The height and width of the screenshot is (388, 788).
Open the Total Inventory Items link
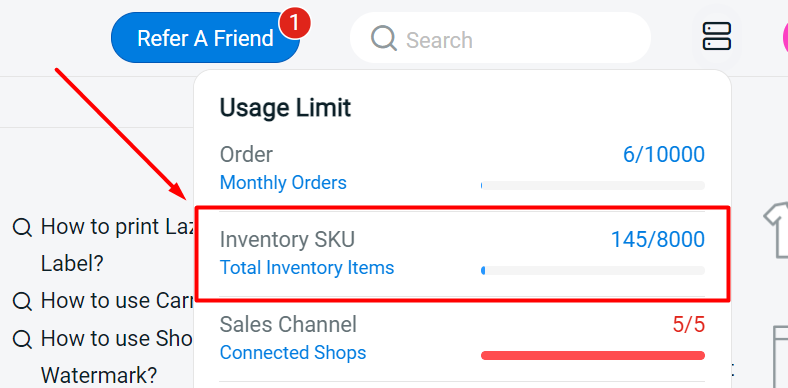(307, 267)
